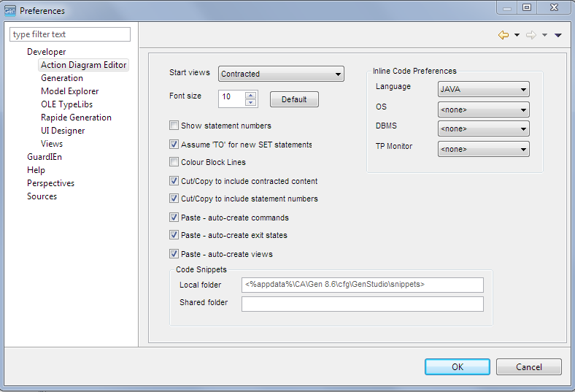
Task: Select Developer in the preferences tree
Action: 47,52
